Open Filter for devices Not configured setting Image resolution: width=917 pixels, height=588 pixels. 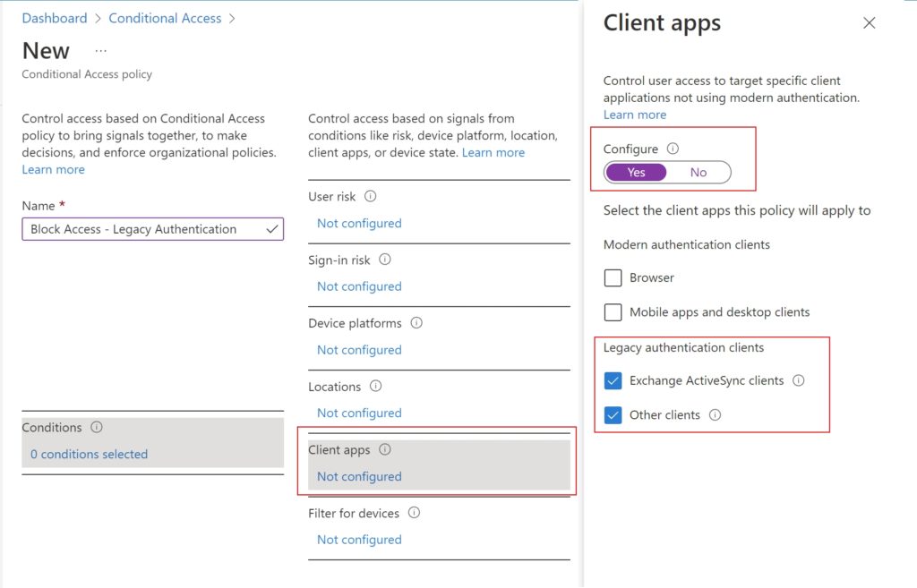point(359,540)
